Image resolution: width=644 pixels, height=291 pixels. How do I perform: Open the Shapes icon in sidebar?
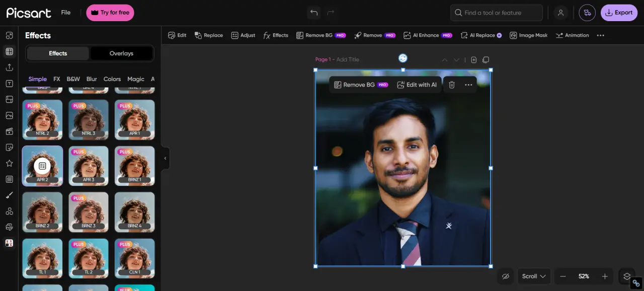(x=9, y=211)
